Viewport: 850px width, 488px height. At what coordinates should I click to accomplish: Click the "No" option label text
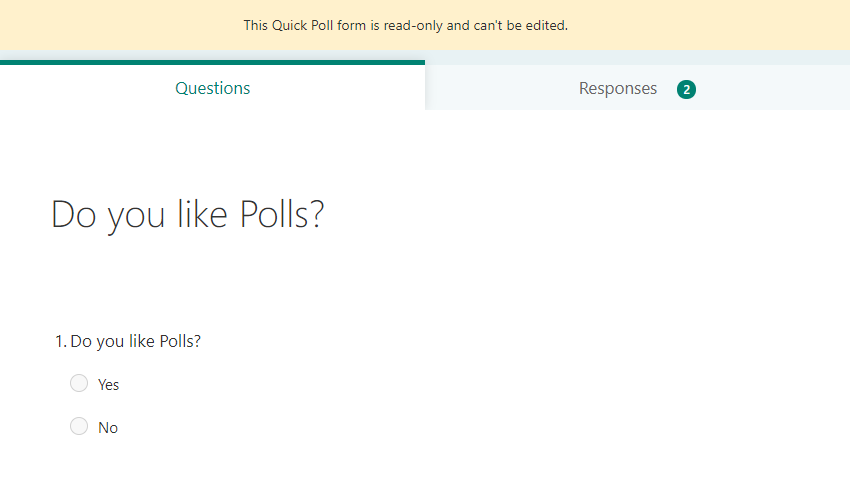(x=108, y=428)
